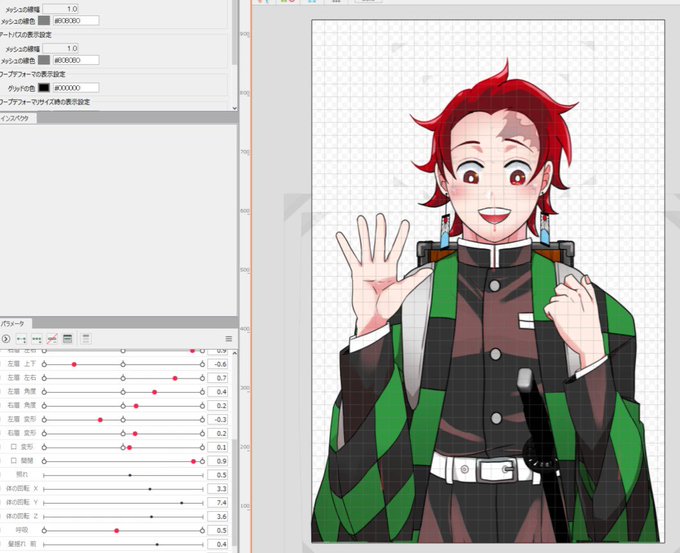Click the アートパスの表示設定 section heading
The image size is (680, 553).
click(x=26, y=35)
